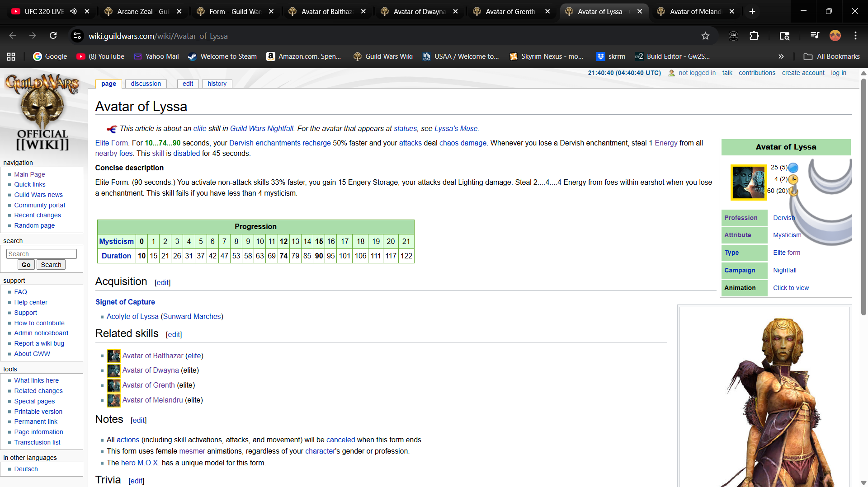Click the Avatar of Balthazar skill icon
Viewport: 868px width, 487px height.
113,356
